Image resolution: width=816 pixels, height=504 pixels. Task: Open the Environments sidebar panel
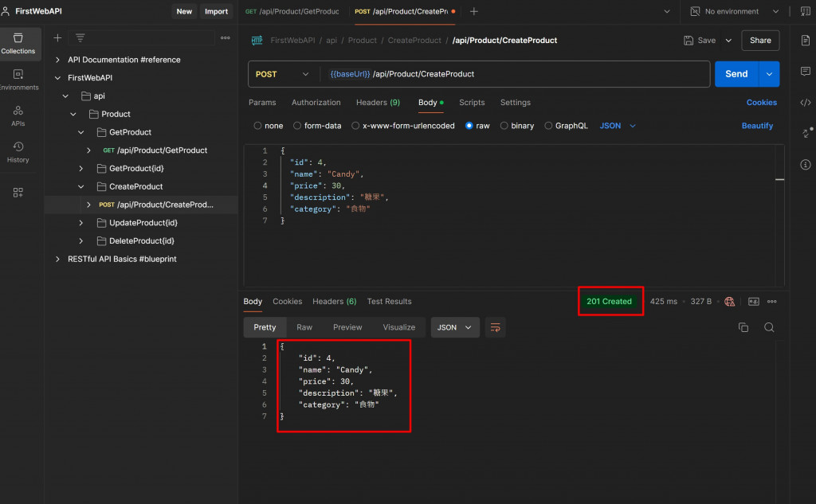coord(18,80)
